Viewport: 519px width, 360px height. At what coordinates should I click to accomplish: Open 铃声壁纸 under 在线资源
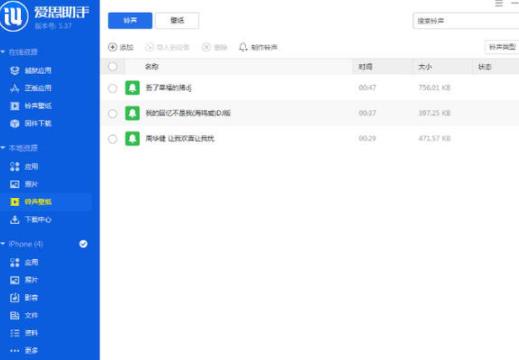point(31,106)
